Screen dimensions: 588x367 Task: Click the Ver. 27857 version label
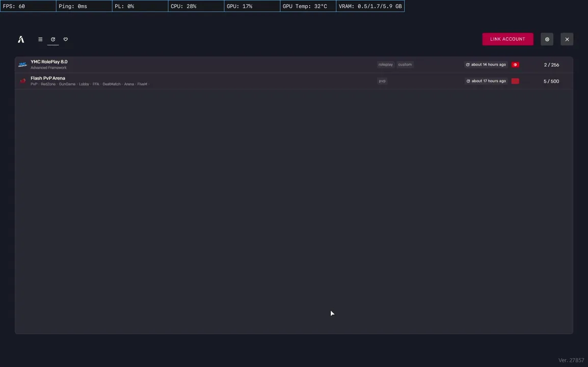(x=571, y=360)
